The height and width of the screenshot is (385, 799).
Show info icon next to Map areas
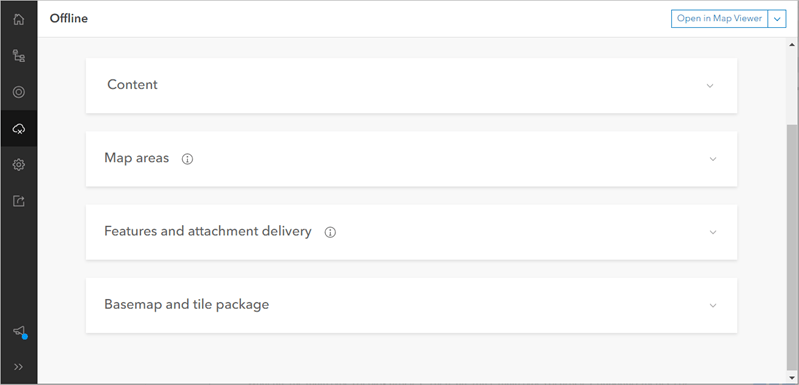(x=188, y=159)
